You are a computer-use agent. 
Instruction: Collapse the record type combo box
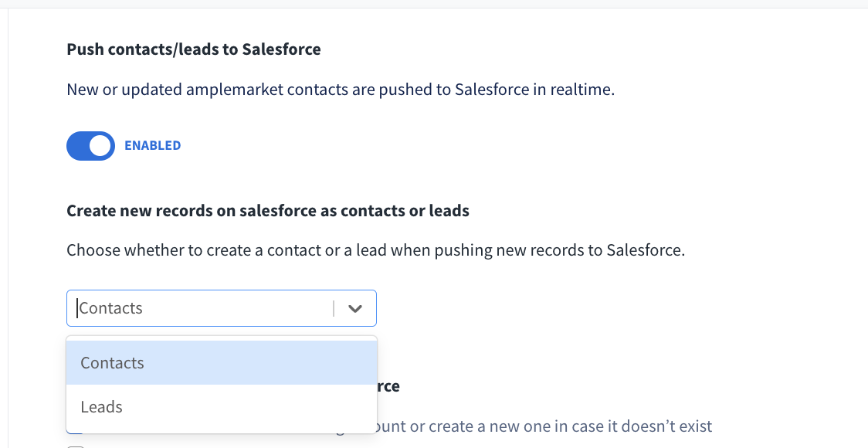[354, 308]
